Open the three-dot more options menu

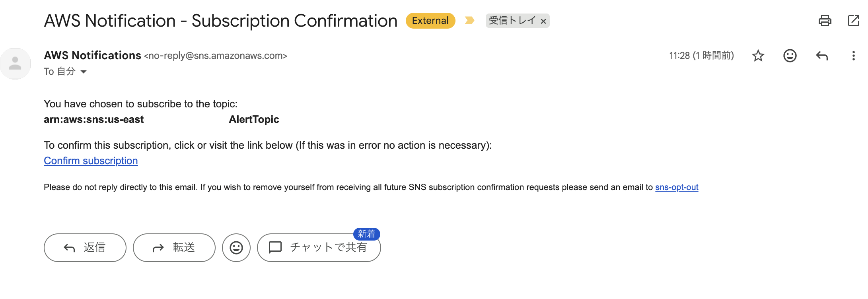coord(853,56)
